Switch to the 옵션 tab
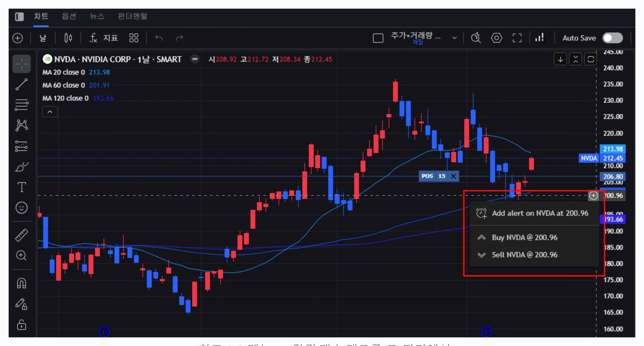The height and width of the screenshot is (346, 644). (69, 16)
